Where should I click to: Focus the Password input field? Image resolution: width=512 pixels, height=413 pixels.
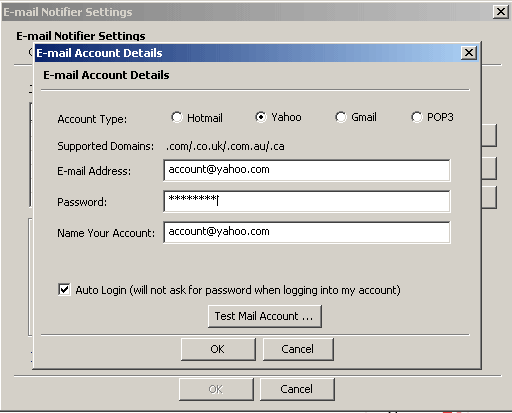coord(307,201)
